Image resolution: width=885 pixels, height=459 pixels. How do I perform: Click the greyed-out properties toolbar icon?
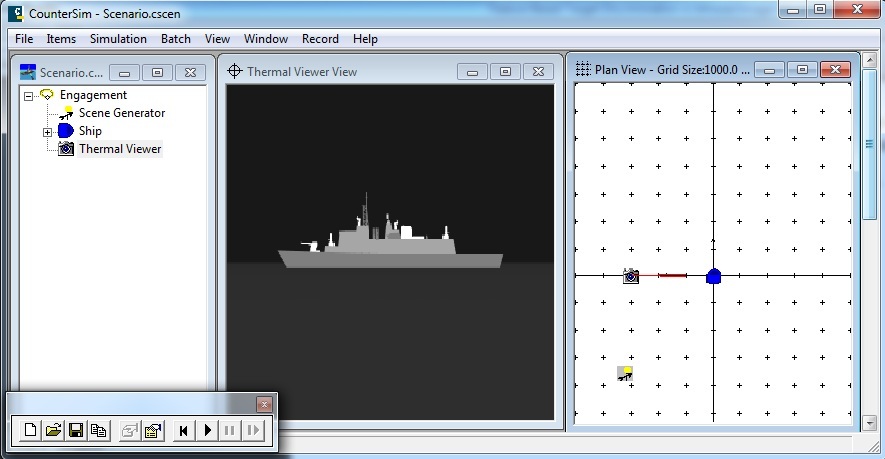[x=129, y=431]
